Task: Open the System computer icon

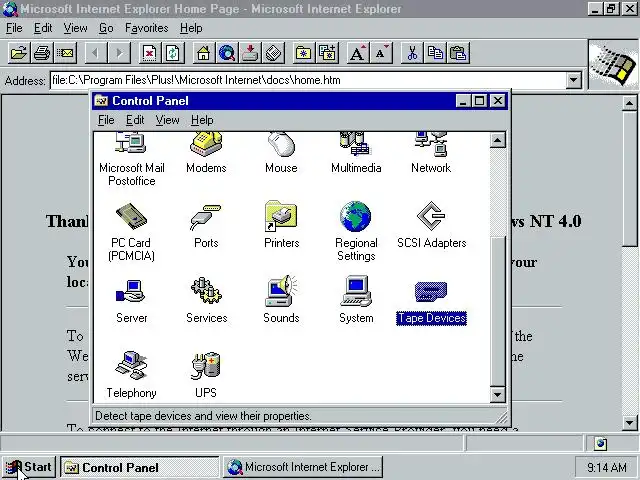Action: coord(356,300)
